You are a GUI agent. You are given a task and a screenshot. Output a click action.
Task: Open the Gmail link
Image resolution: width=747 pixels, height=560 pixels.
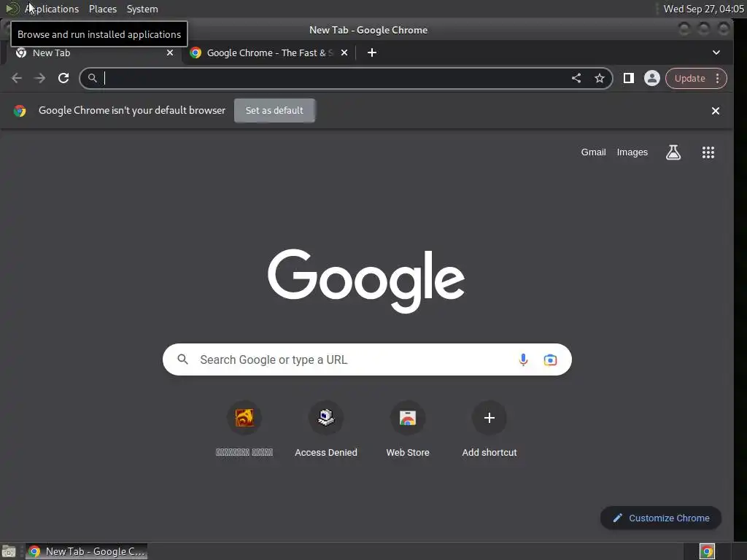(x=593, y=152)
